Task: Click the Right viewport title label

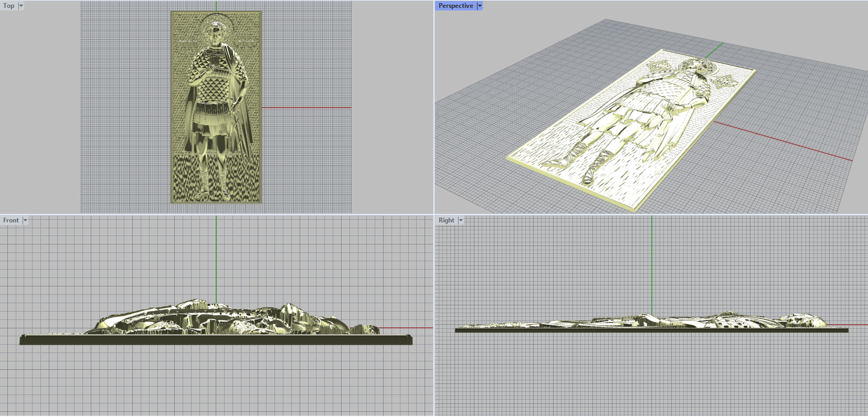Action: pyautogui.click(x=446, y=220)
